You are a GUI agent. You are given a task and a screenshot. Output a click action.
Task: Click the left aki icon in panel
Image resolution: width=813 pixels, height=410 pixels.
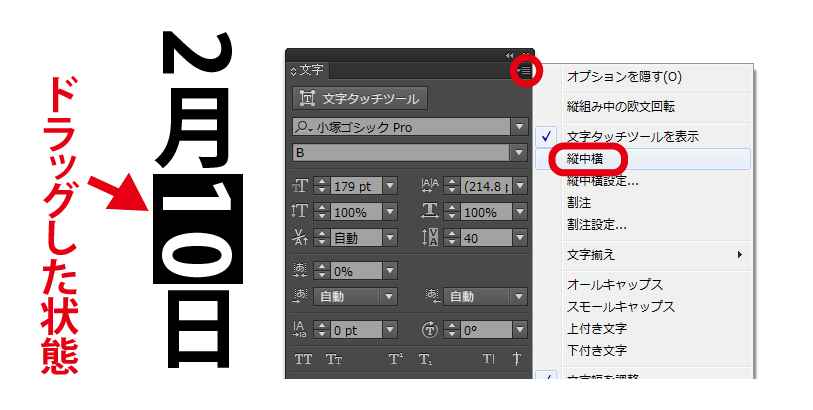301,296
